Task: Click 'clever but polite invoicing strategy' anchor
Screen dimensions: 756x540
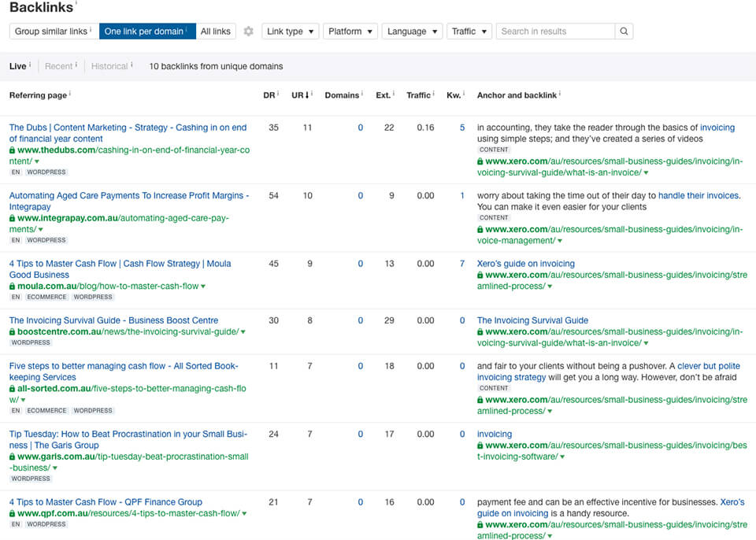Action: tap(609, 372)
